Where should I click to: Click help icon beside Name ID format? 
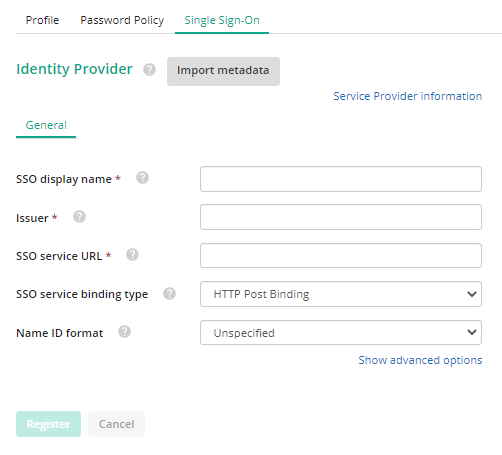coord(124,332)
